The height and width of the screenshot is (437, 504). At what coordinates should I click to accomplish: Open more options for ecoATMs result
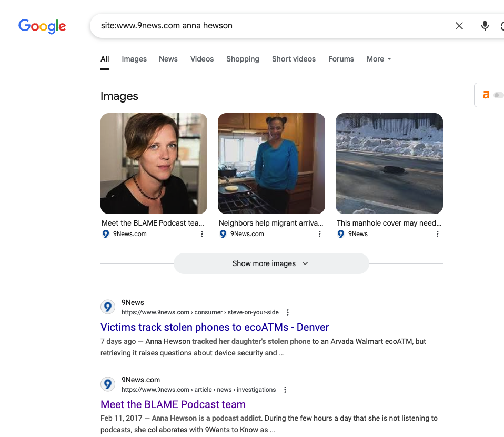pos(288,312)
